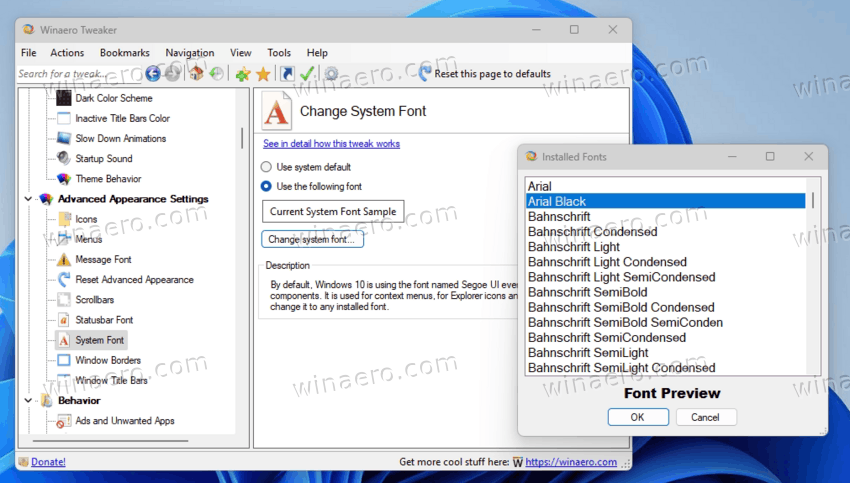Select Bahnschrift Light SemiCondensed font

pos(666,277)
